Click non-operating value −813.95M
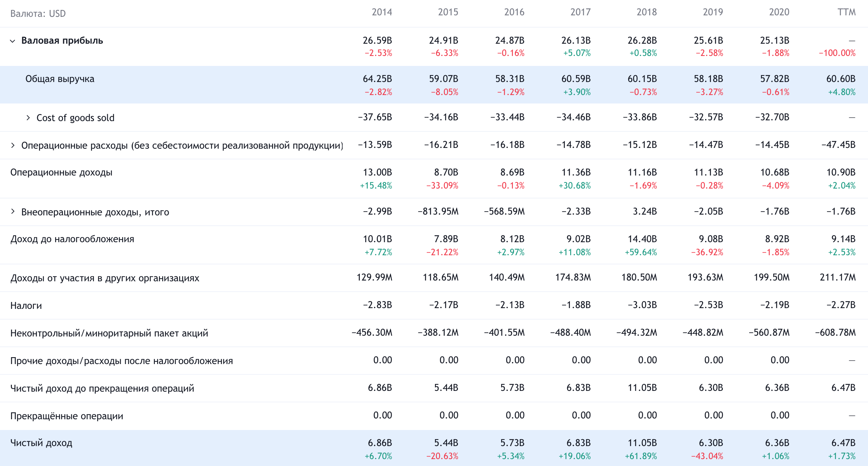The image size is (868, 466). (x=438, y=212)
